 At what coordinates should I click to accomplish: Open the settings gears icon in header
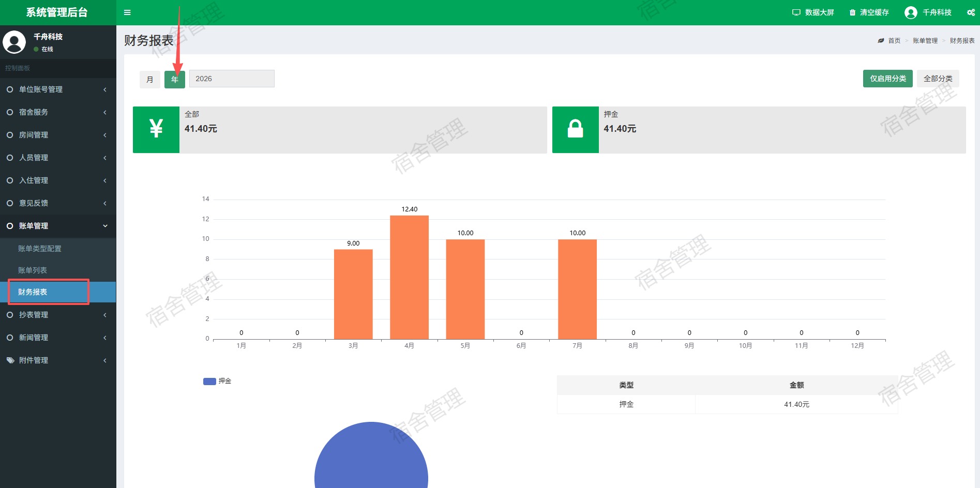(x=971, y=12)
